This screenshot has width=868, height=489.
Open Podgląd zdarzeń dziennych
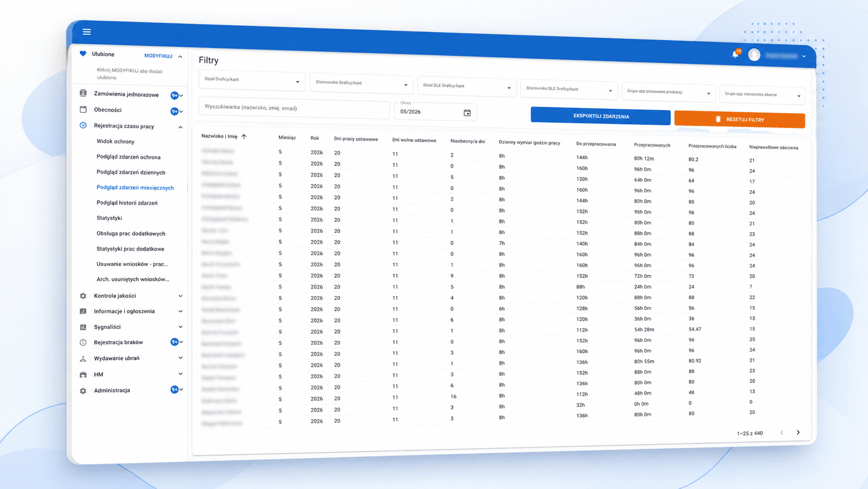point(131,172)
